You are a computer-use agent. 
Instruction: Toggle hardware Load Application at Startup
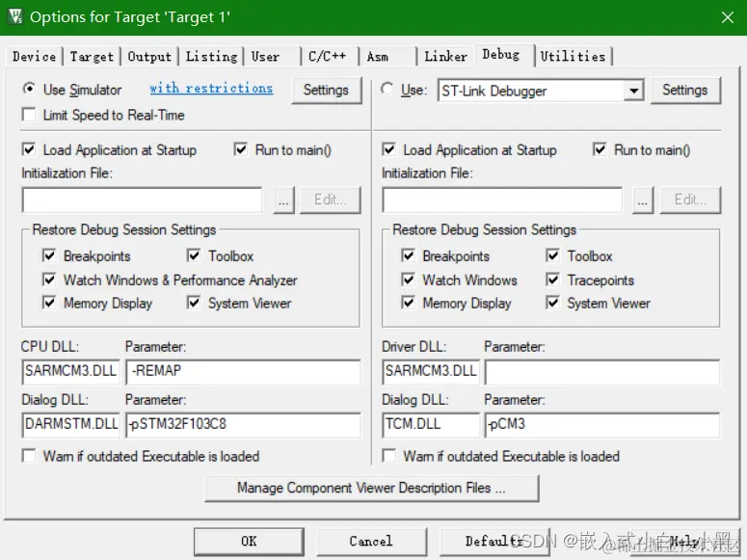389,149
